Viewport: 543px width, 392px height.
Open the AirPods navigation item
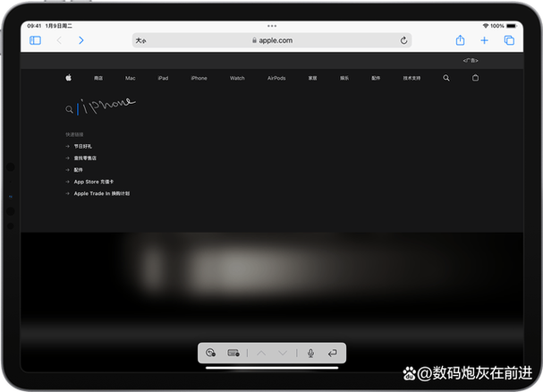point(276,79)
